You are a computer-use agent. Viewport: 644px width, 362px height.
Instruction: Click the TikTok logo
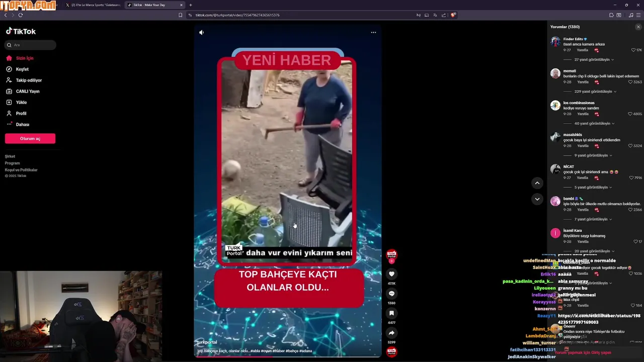point(21,31)
